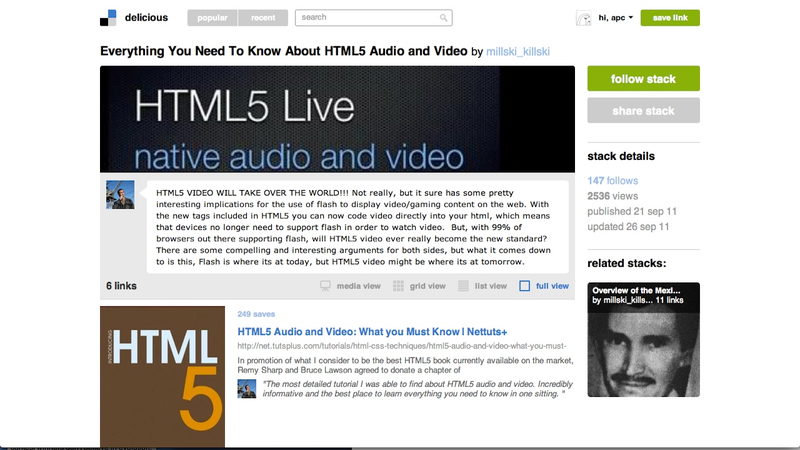The image size is (800, 450).
Task: Click the follow stack button
Action: tap(643, 79)
